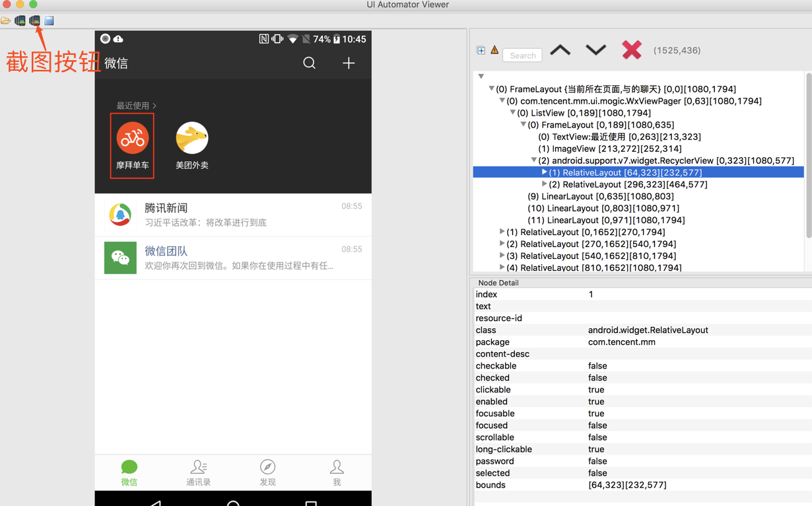Image resolution: width=812 pixels, height=506 pixels.
Task: Select the 微信 bottom tab
Action: 129,473
